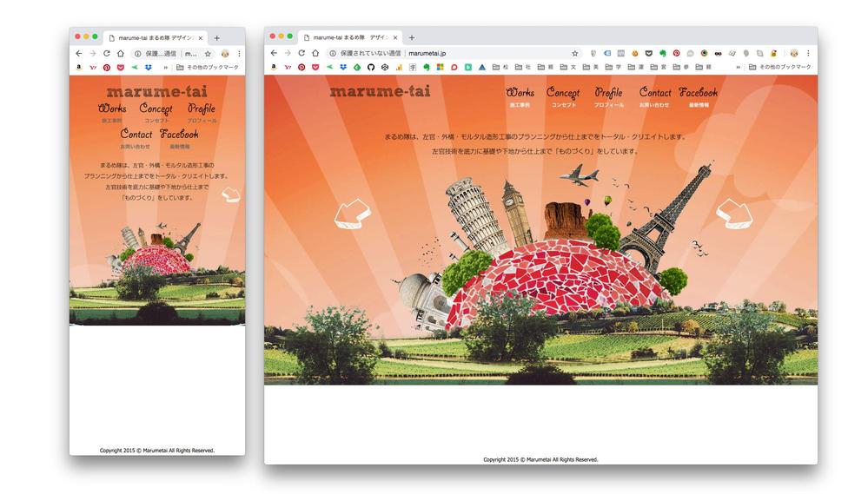Click Reload icon in the wide browser window
This screenshot has width=868, height=494.
point(301,53)
